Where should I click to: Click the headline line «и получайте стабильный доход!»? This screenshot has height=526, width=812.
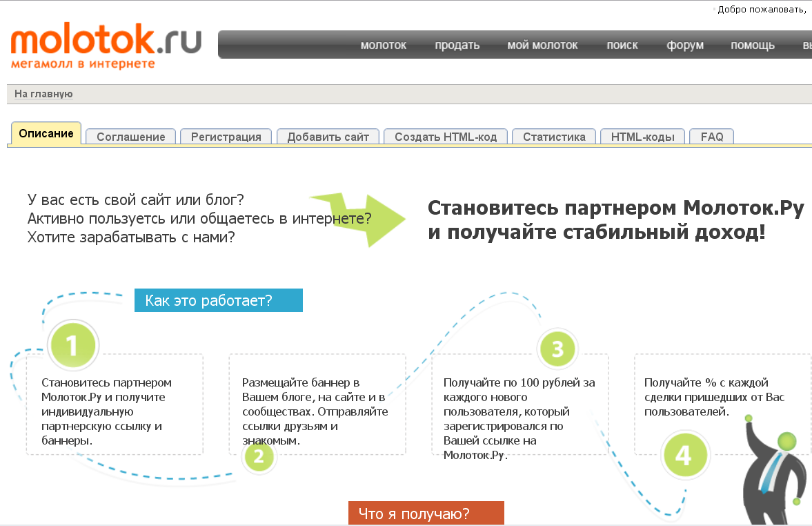pos(597,232)
